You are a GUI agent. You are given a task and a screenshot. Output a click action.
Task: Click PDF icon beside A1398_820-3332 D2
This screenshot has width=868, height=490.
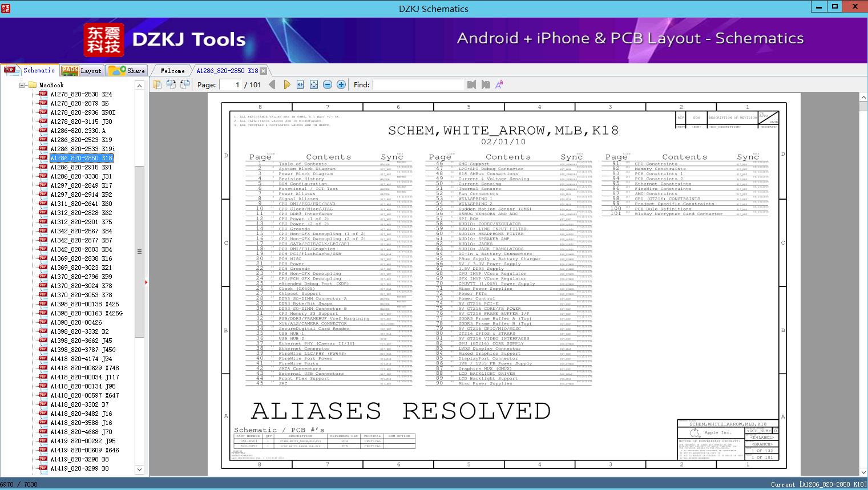[43, 331]
